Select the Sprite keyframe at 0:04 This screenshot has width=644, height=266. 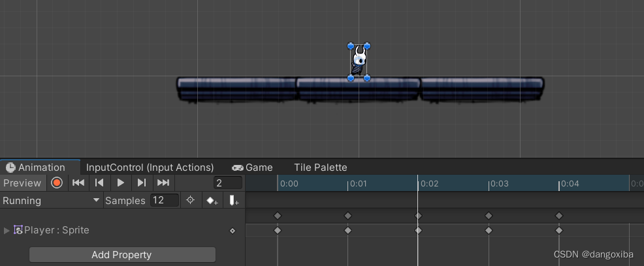tap(559, 230)
